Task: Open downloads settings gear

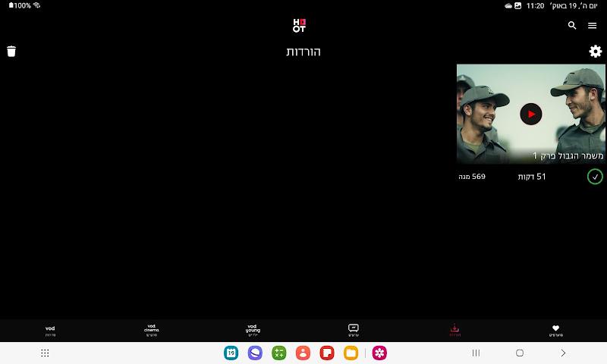Action: tap(596, 52)
